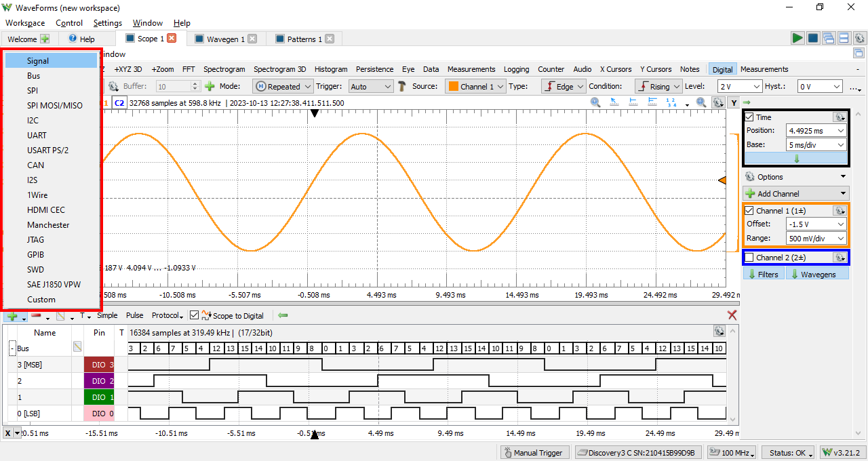Open the Channel 1 Range dropdown
The height and width of the screenshot is (461, 868).
(x=816, y=239)
